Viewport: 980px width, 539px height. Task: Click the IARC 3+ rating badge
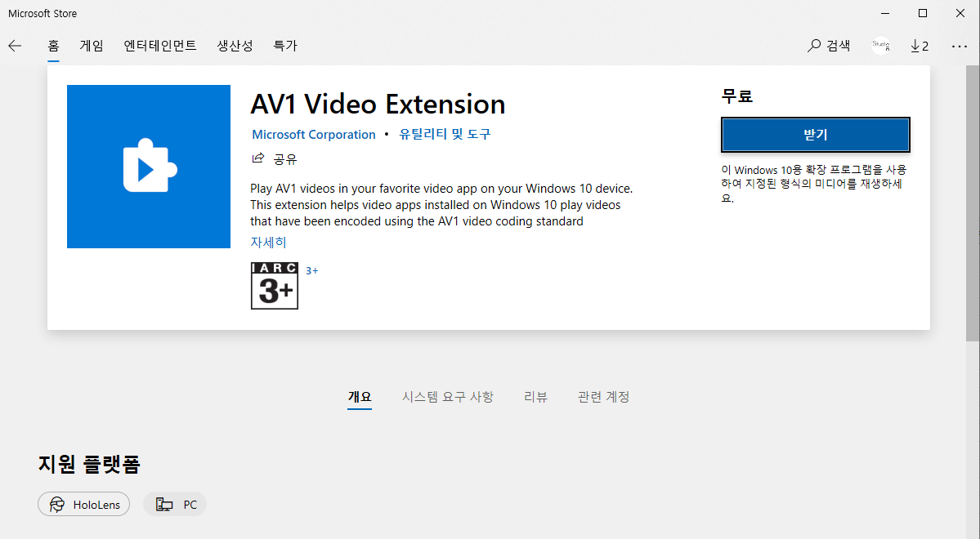(x=275, y=286)
